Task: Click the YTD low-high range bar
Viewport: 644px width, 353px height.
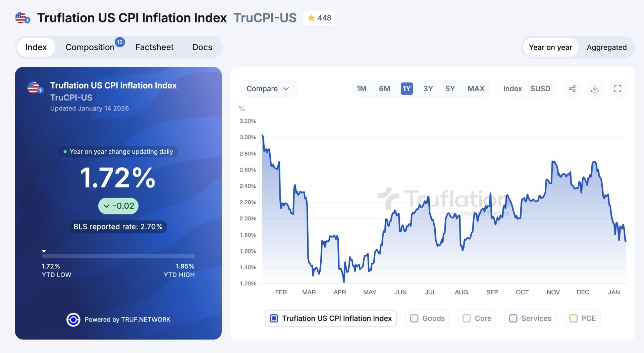Action: [118, 256]
